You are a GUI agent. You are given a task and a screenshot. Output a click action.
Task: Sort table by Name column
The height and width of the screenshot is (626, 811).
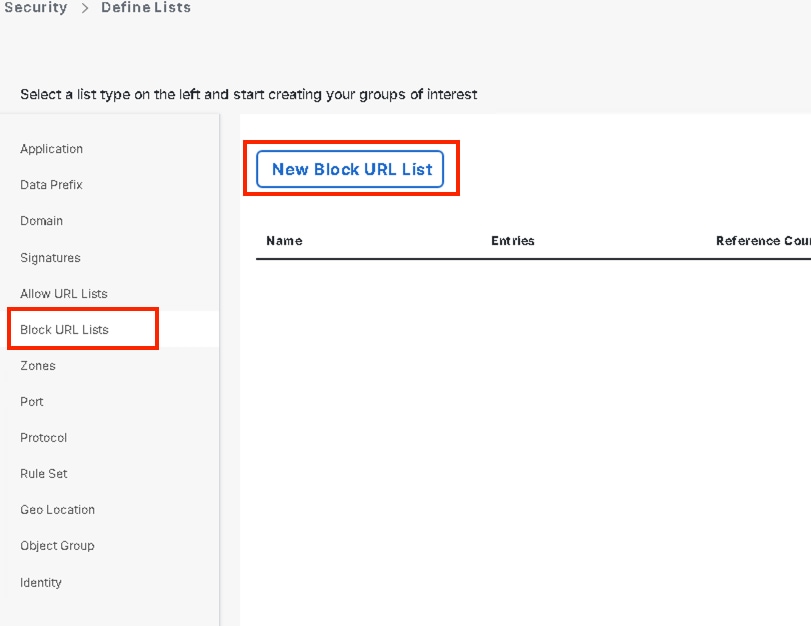point(284,241)
